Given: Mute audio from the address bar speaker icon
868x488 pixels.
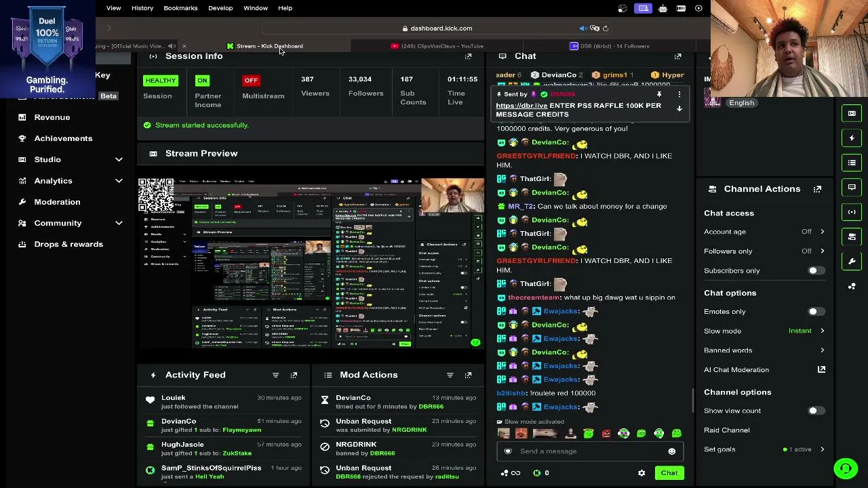Looking at the screenshot, I should coord(583,28).
